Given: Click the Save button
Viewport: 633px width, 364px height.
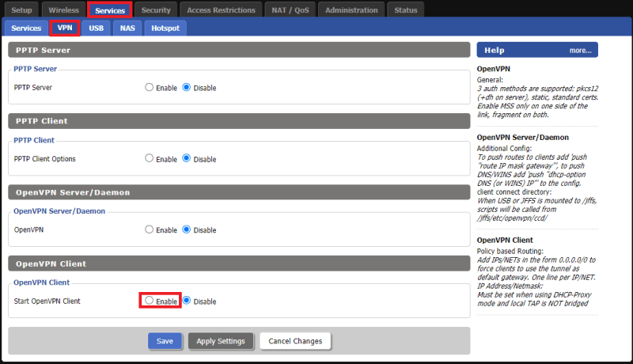Looking at the screenshot, I should pos(165,341).
